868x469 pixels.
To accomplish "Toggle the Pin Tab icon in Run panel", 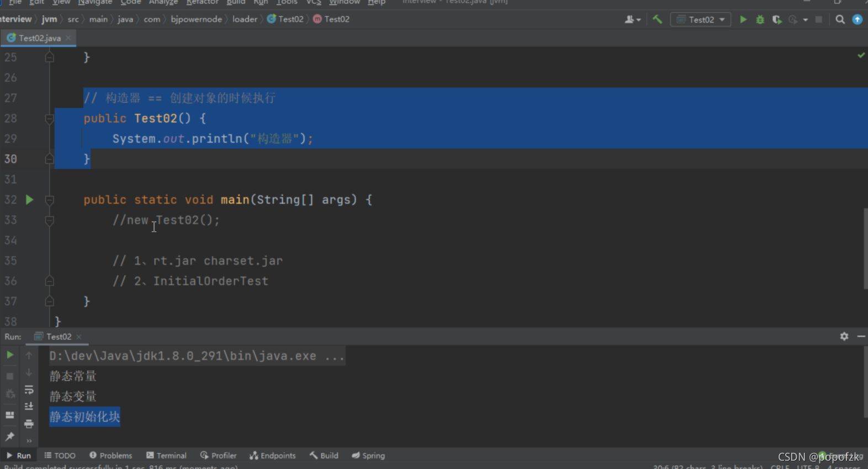I will (x=10, y=436).
